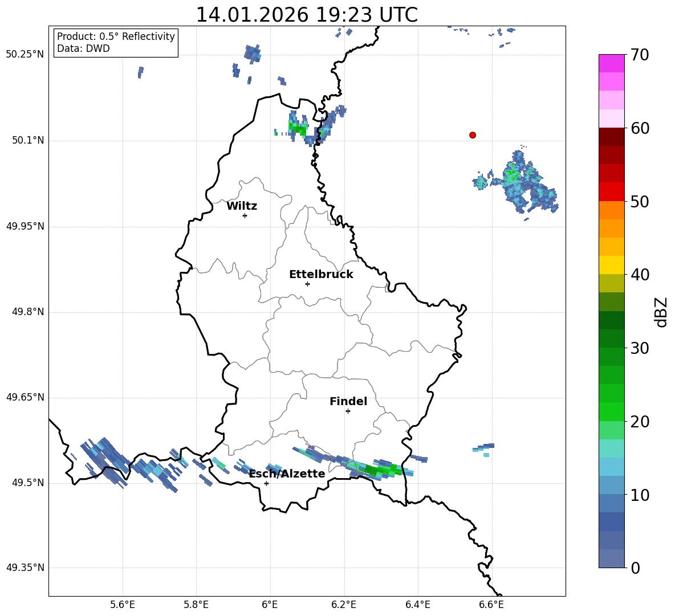Click the 6.2°E longitude tick label
The image size is (675, 616).
pos(344,604)
